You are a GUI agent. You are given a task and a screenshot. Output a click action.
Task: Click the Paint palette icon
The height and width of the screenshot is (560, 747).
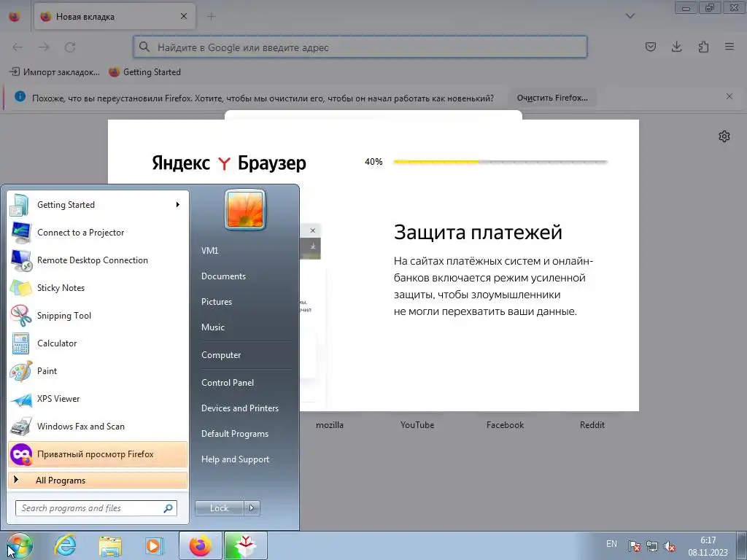pyautogui.click(x=21, y=371)
